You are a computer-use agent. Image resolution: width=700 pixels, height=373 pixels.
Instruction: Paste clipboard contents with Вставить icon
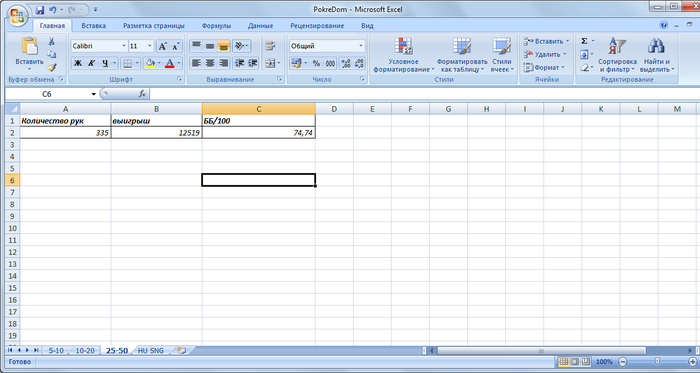click(29, 46)
